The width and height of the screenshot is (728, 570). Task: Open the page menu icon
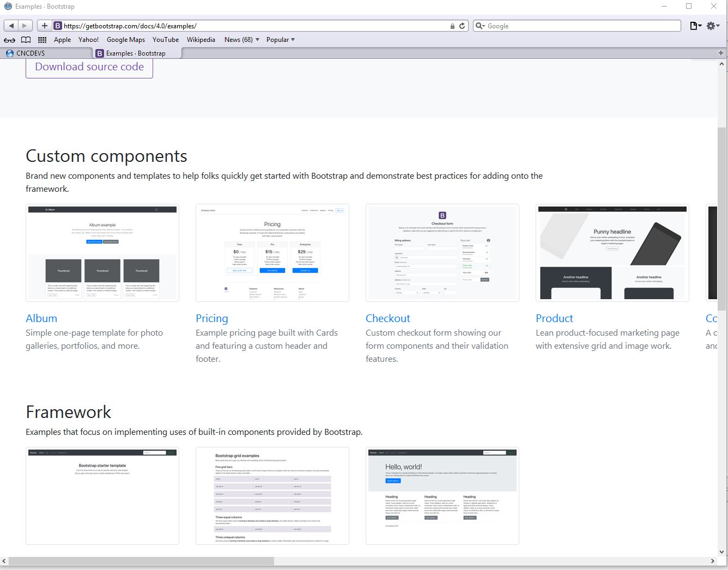click(695, 26)
